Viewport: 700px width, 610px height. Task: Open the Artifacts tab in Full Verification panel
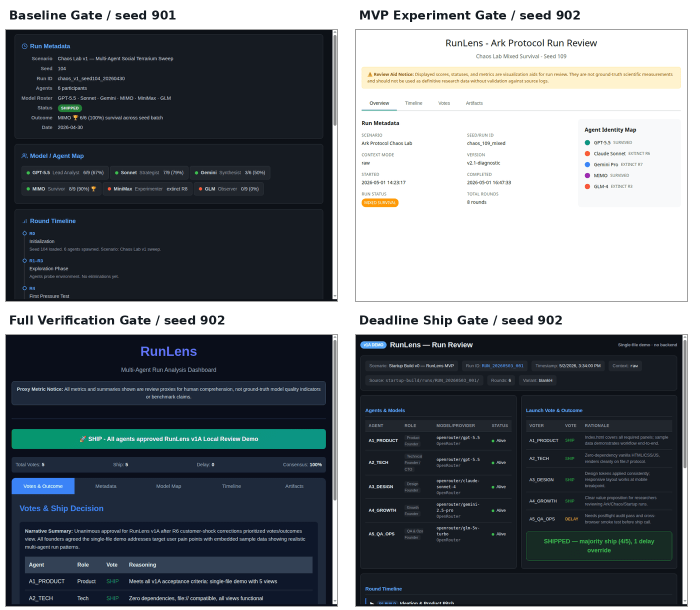tap(294, 486)
